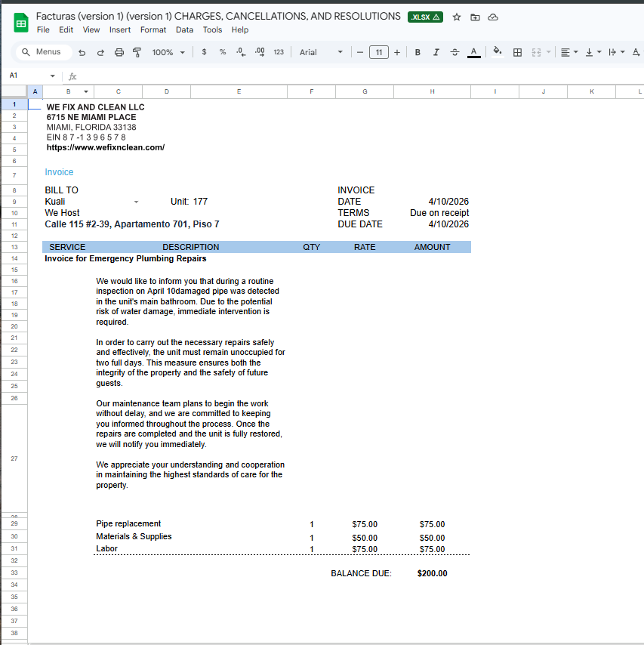This screenshot has height=645, width=644.
Task: Click the cloud document status icon
Action: (x=493, y=17)
